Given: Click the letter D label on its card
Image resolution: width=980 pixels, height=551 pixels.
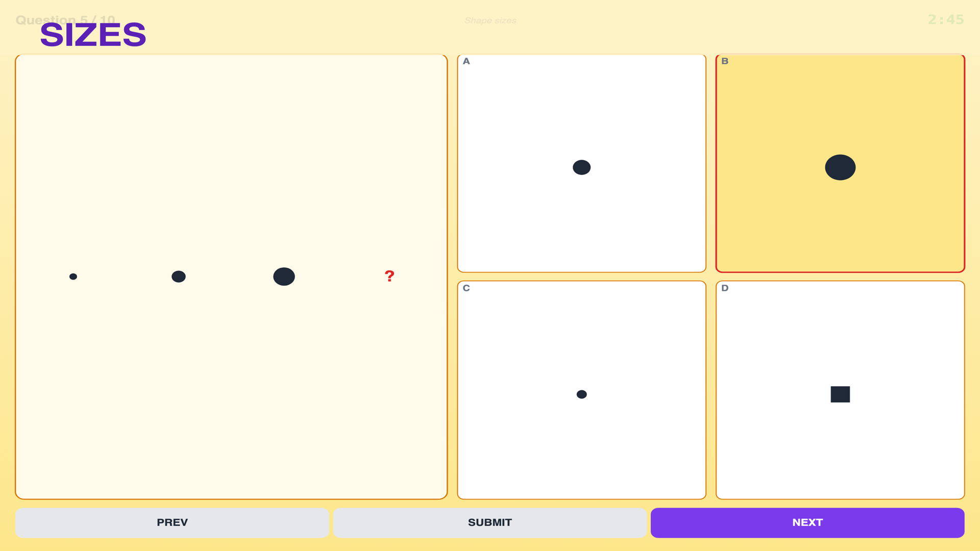Looking at the screenshot, I should [725, 288].
